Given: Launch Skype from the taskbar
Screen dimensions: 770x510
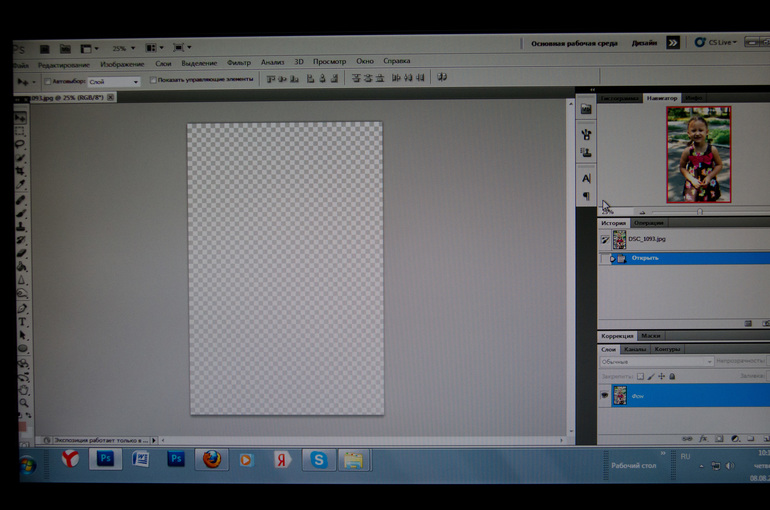Looking at the screenshot, I should click(318, 460).
